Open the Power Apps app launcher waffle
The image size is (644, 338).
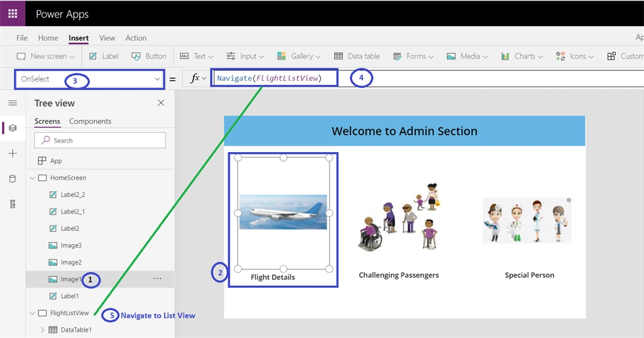13,14
